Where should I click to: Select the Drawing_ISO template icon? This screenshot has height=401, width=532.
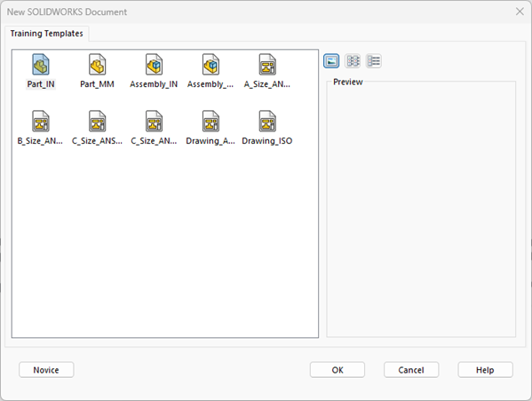267,121
